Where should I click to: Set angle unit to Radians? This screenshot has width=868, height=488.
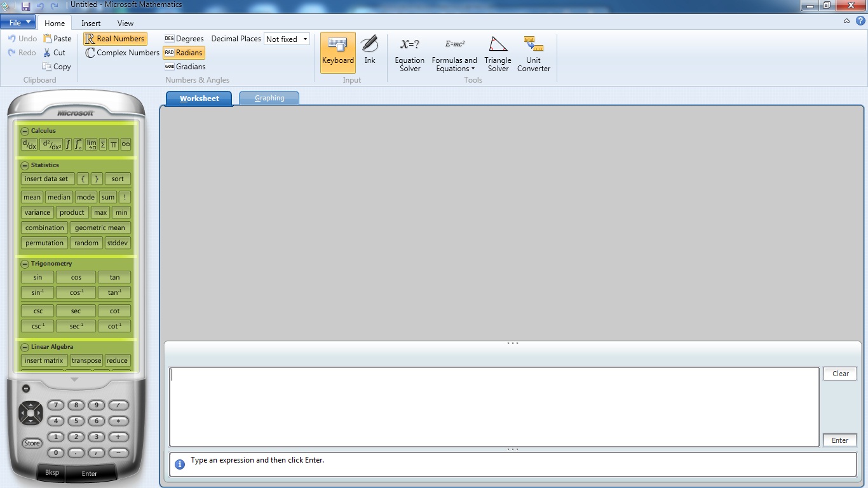[184, 53]
